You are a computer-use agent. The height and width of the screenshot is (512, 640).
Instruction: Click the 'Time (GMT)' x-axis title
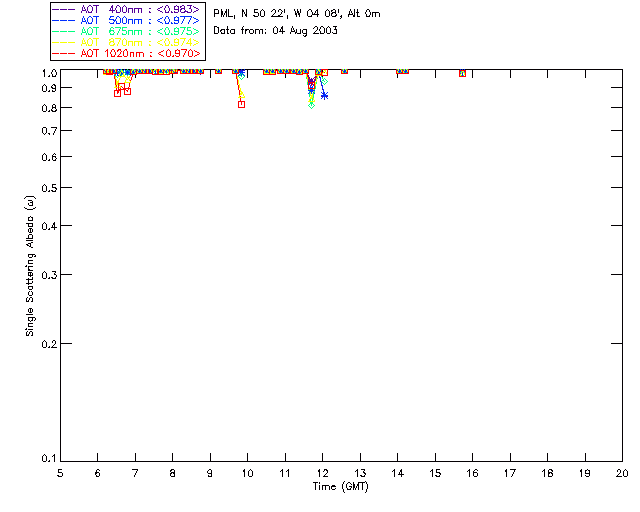pyautogui.click(x=340, y=487)
